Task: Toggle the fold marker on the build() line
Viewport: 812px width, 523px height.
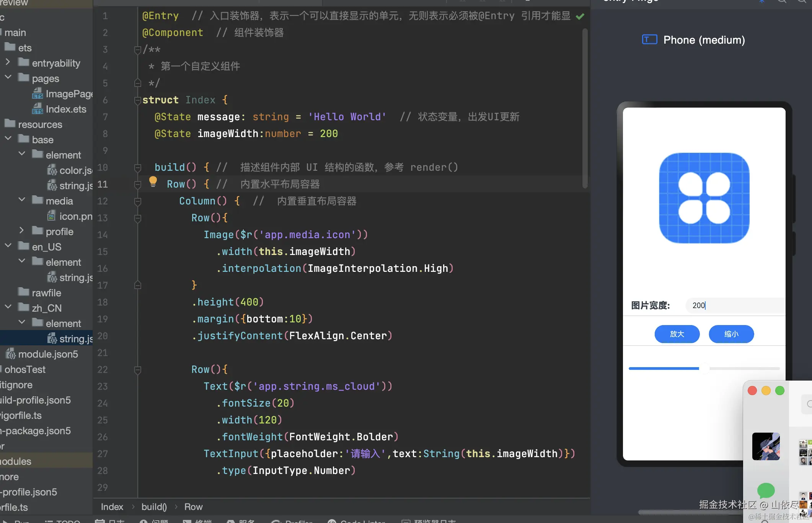Action: [138, 168]
